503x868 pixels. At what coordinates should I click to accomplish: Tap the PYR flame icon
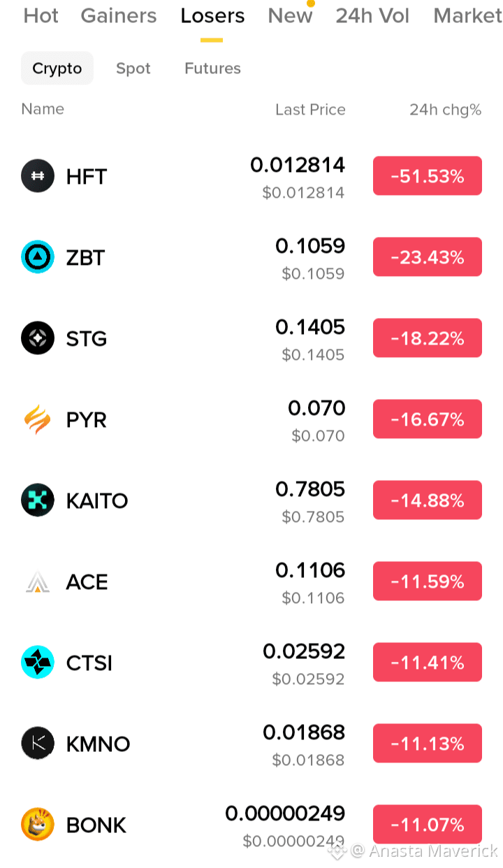(x=38, y=419)
